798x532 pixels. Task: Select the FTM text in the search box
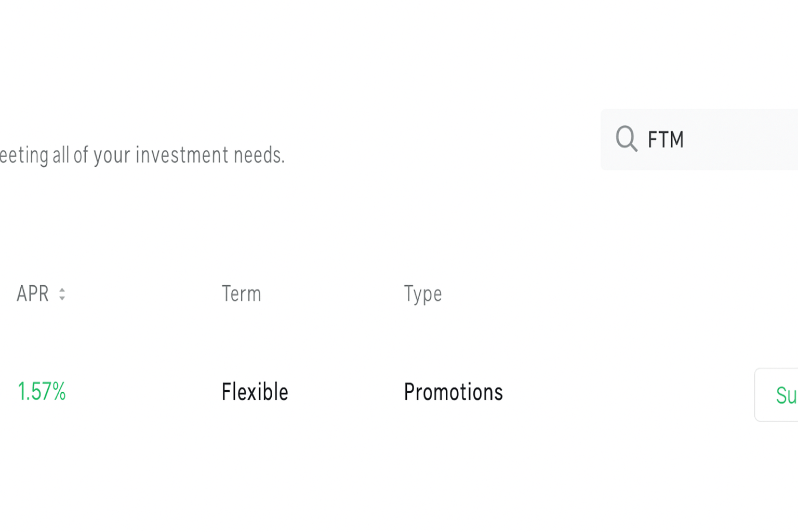666,139
